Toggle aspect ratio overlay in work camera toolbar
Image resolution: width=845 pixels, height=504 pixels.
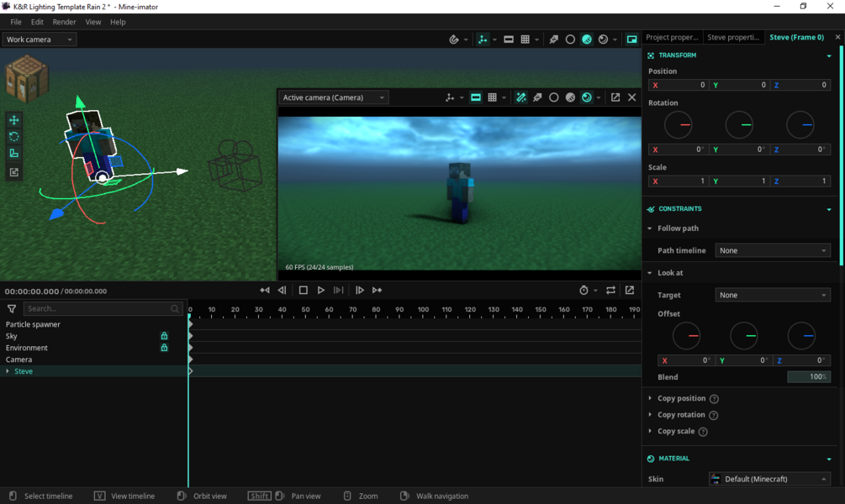pos(508,39)
